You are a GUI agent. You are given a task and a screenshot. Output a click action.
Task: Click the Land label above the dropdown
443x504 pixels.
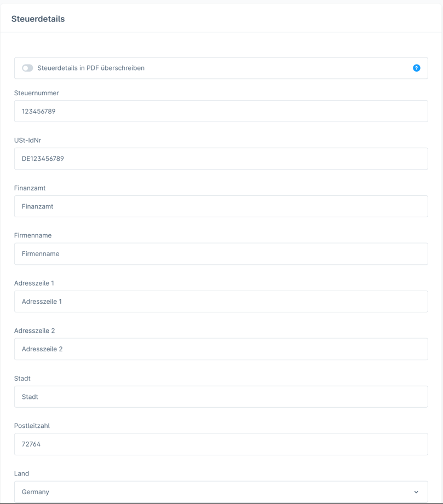(21, 473)
